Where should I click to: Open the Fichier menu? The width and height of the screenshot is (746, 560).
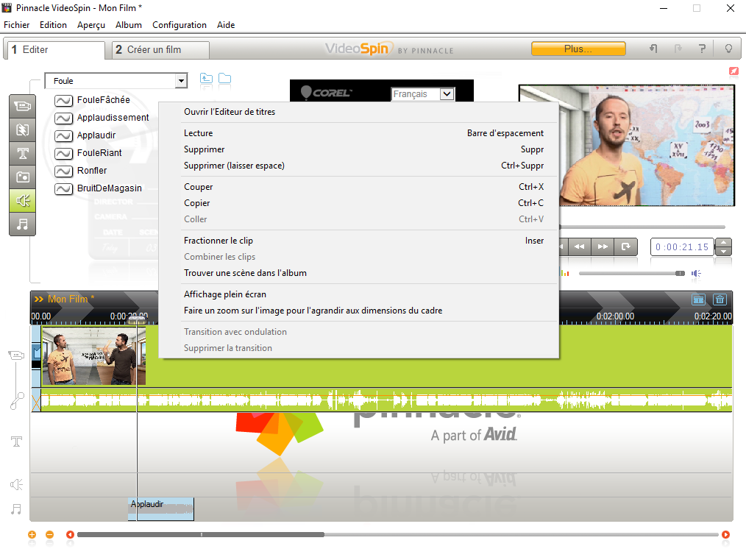coord(17,25)
